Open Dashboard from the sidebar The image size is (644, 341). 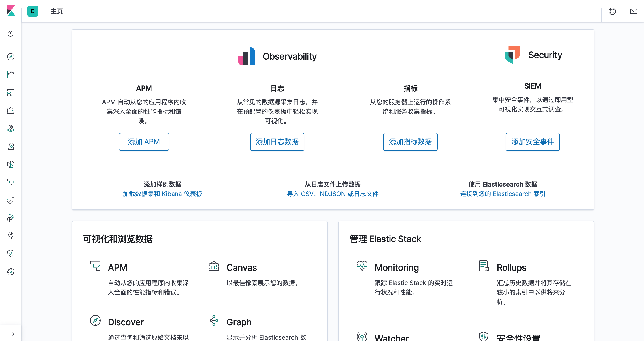11,92
